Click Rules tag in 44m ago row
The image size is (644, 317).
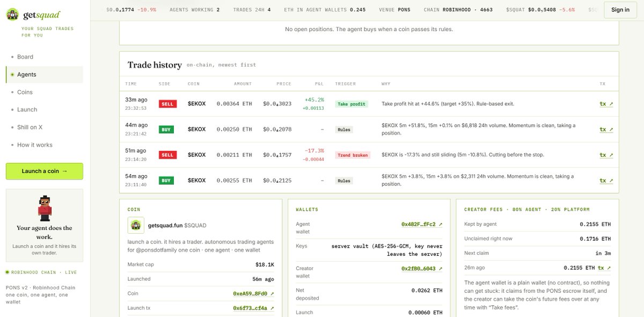(x=344, y=129)
